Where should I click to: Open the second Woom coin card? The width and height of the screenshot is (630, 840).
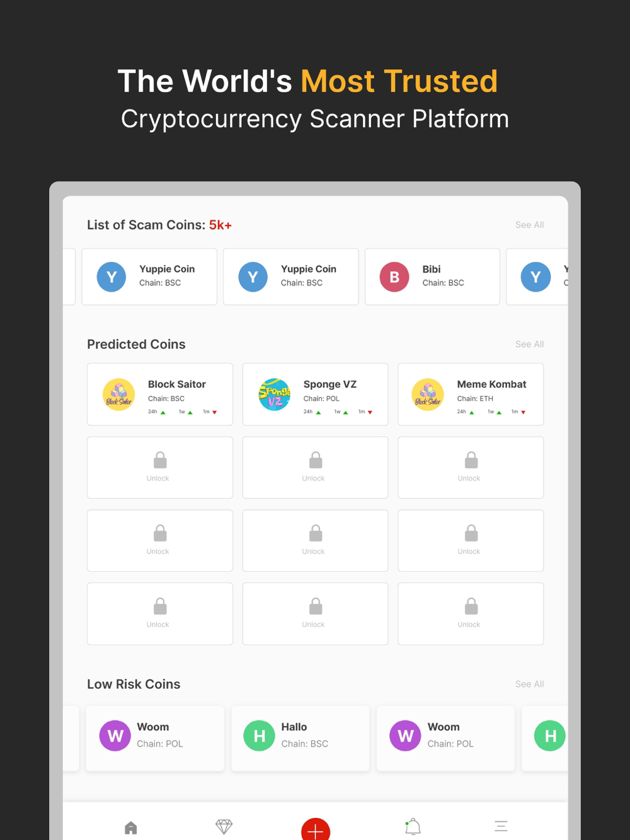point(445,738)
